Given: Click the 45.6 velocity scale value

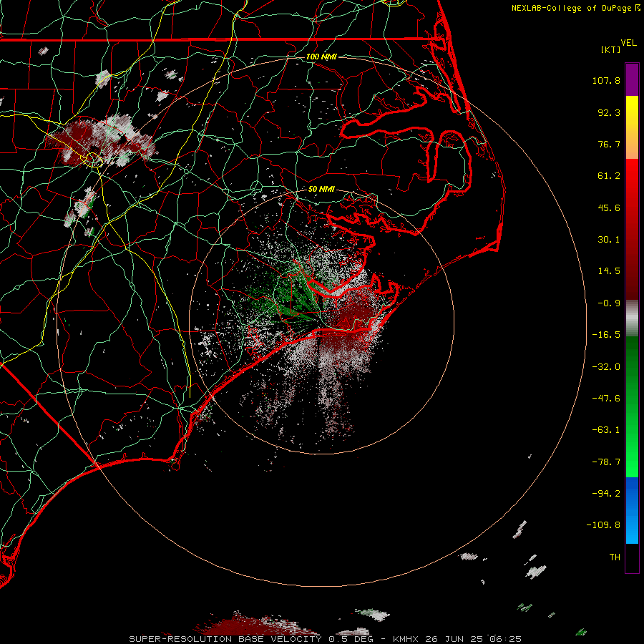Looking at the screenshot, I should (609, 208).
